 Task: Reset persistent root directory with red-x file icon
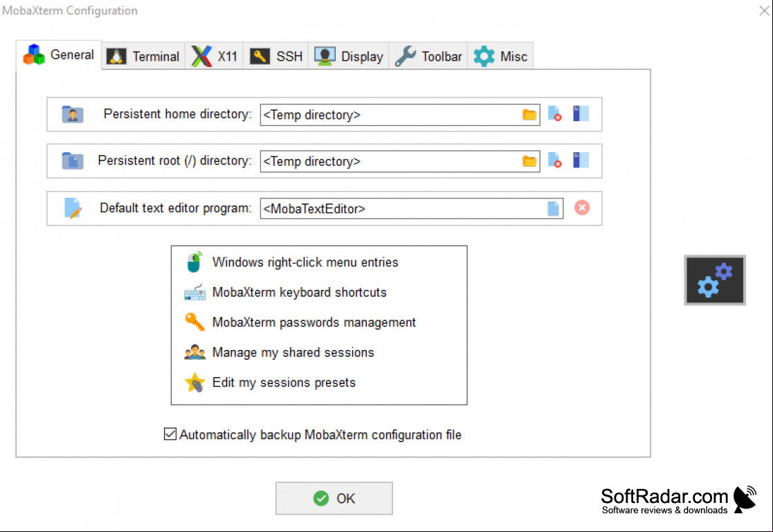click(x=555, y=160)
